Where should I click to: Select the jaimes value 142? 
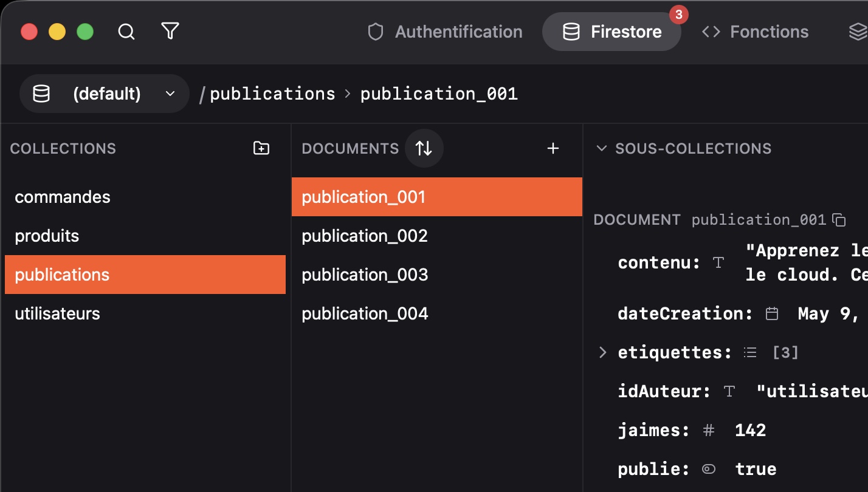(x=751, y=430)
